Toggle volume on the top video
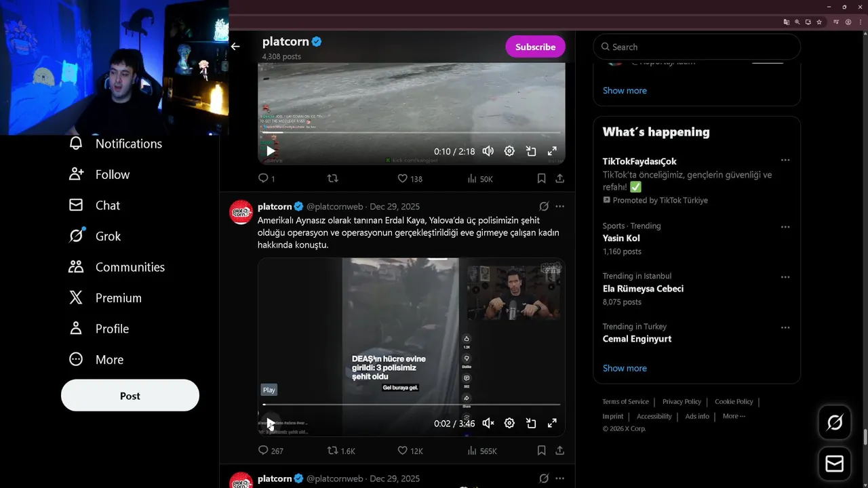 488,151
